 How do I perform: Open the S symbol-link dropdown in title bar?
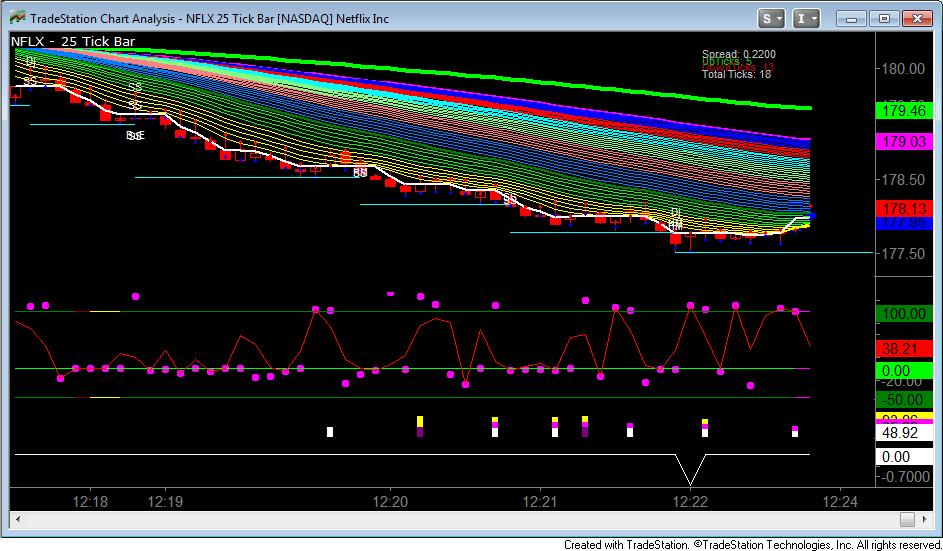[771, 19]
